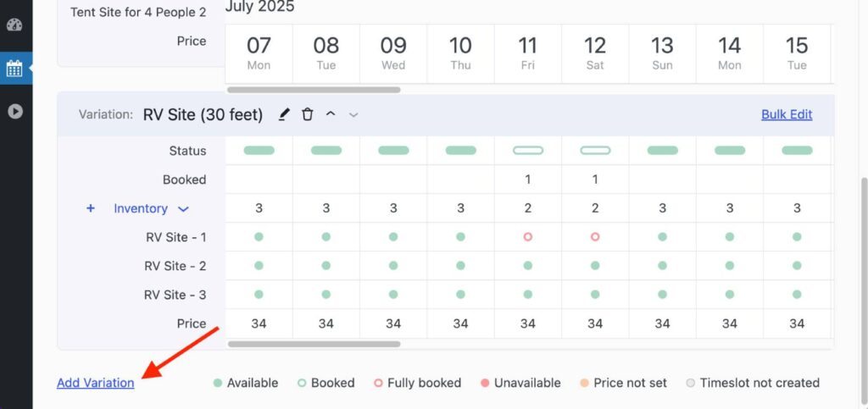Delete RV Site variation with trash icon

(x=308, y=114)
